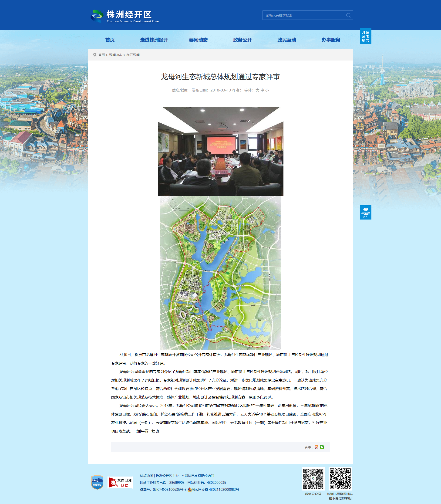This screenshot has width=441, height=504.
Task: Click the Longmu River master plan map image
Action: coord(221,273)
